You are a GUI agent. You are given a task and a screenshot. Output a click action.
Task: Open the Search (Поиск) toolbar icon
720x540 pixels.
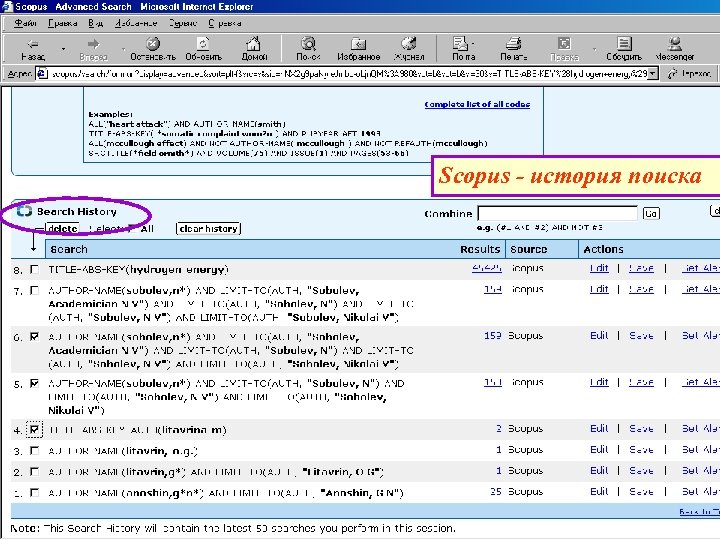(308, 44)
